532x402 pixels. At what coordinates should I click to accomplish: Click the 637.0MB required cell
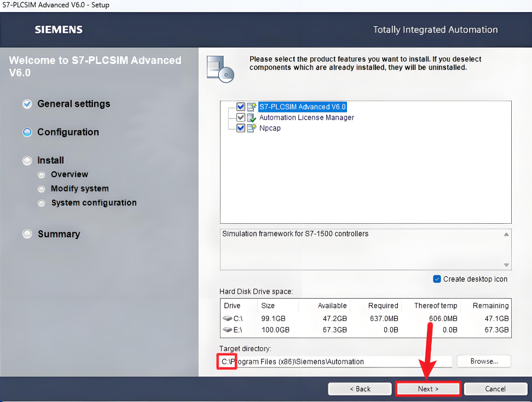pos(384,319)
